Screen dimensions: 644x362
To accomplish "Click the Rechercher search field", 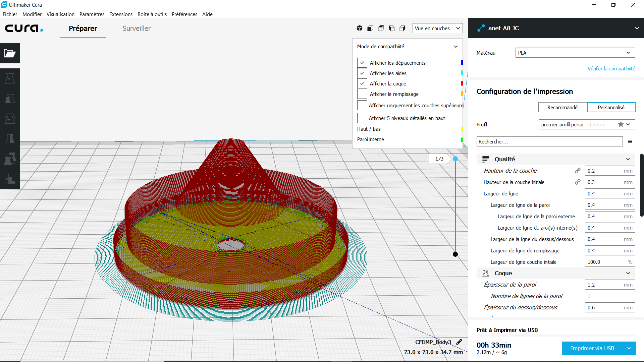I will (x=549, y=141).
